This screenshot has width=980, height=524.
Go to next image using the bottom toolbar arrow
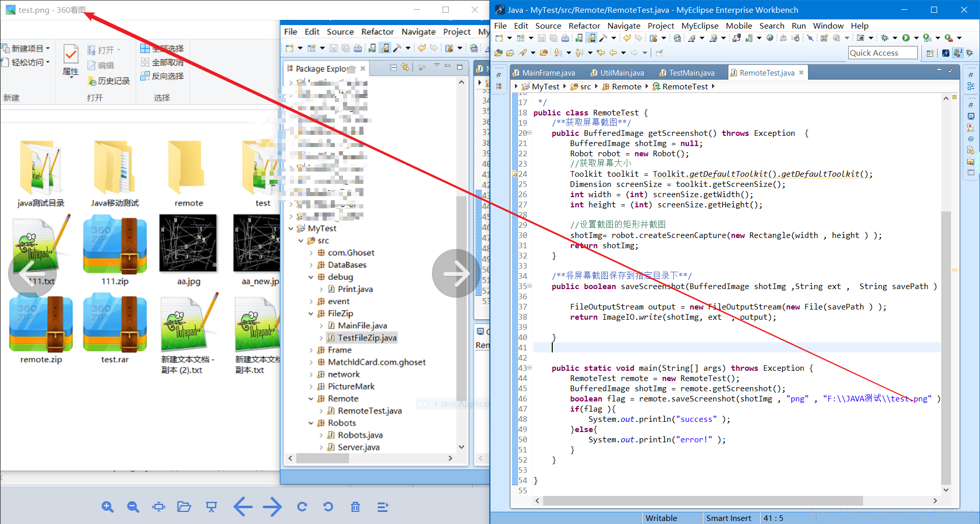[x=272, y=507]
